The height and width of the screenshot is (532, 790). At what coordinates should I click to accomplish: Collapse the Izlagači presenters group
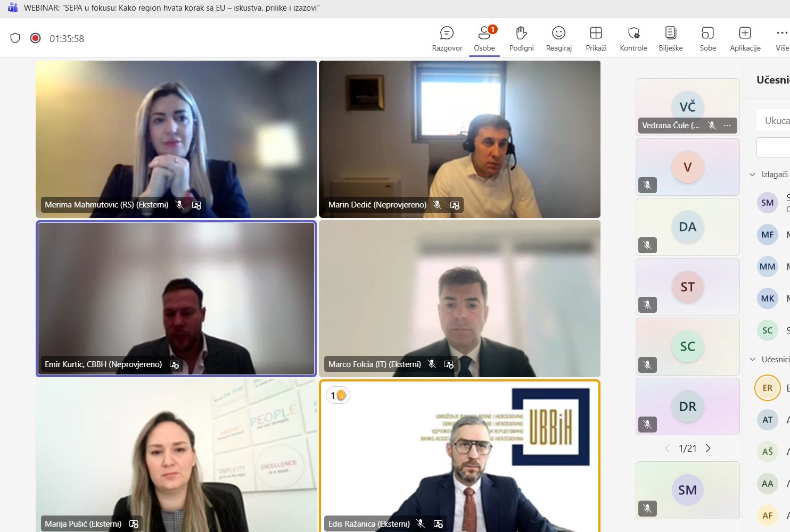point(753,174)
